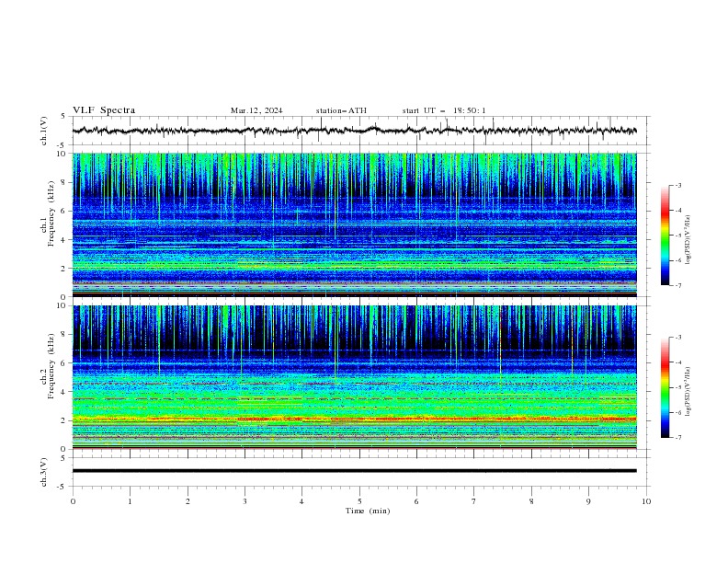
Task: Click time axis tick label "6"
Action: (416, 501)
